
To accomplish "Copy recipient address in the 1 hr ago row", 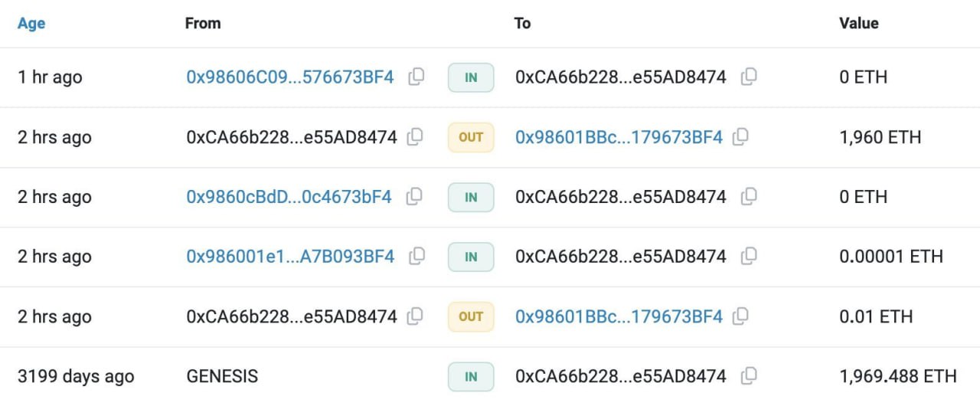I will [x=749, y=77].
